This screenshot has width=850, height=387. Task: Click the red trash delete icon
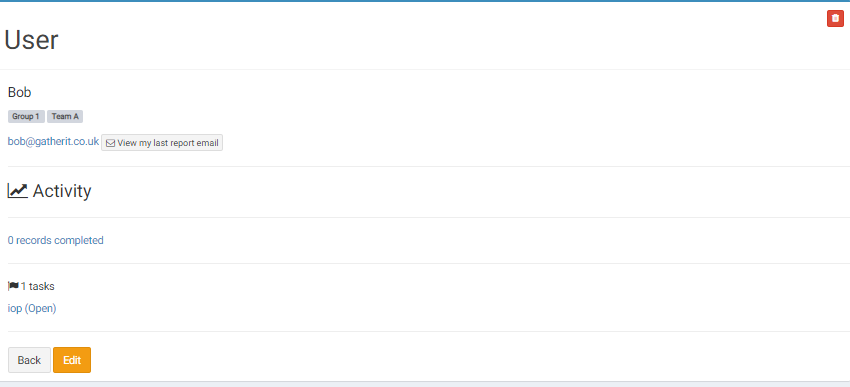coord(835,18)
